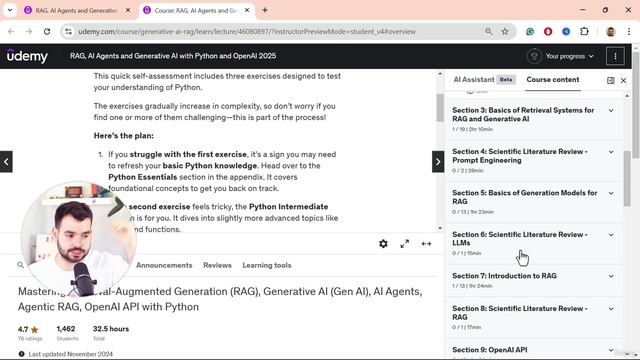Open the Chrome three-dot menu
Viewport: 640px width, 360px height.
coord(629,31)
